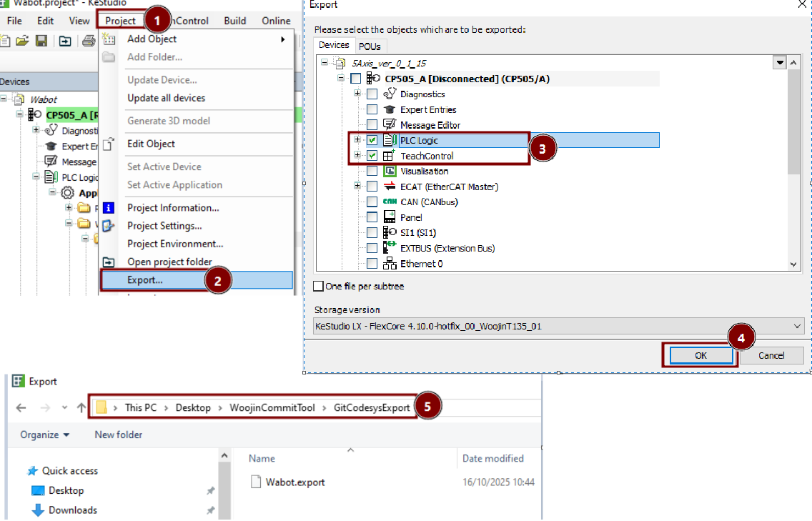
Task: Click the Print toolbar icon
Action: point(89,40)
